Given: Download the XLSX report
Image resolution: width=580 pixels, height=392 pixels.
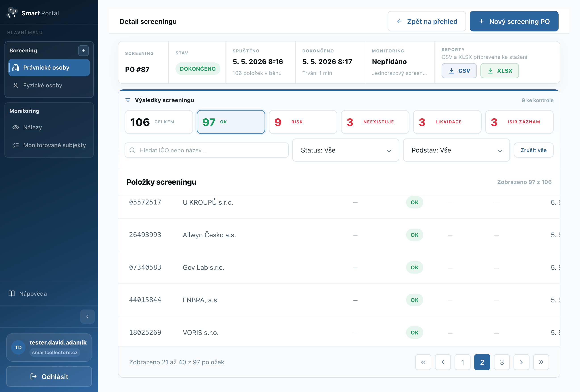Looking at the screenshot, I should tap(499, 71).
